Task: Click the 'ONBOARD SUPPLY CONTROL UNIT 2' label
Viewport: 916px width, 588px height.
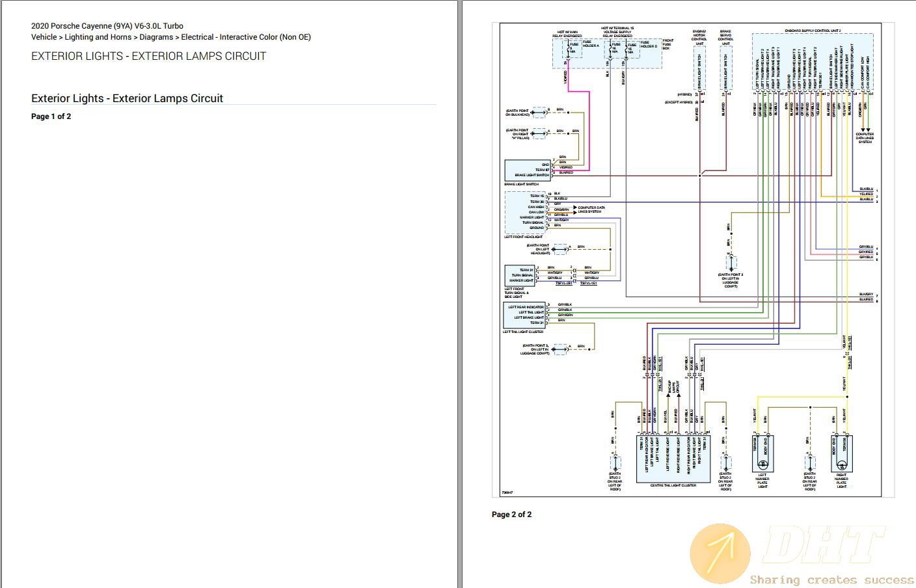Action: 813,31
